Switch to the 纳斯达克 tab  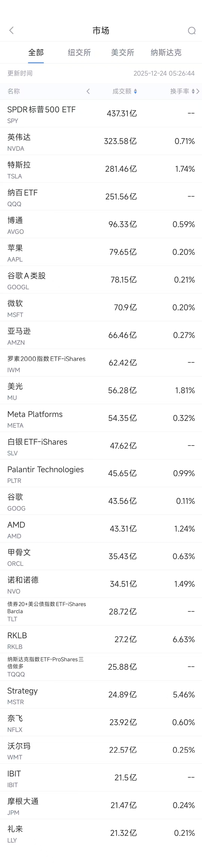coord(166,53)
